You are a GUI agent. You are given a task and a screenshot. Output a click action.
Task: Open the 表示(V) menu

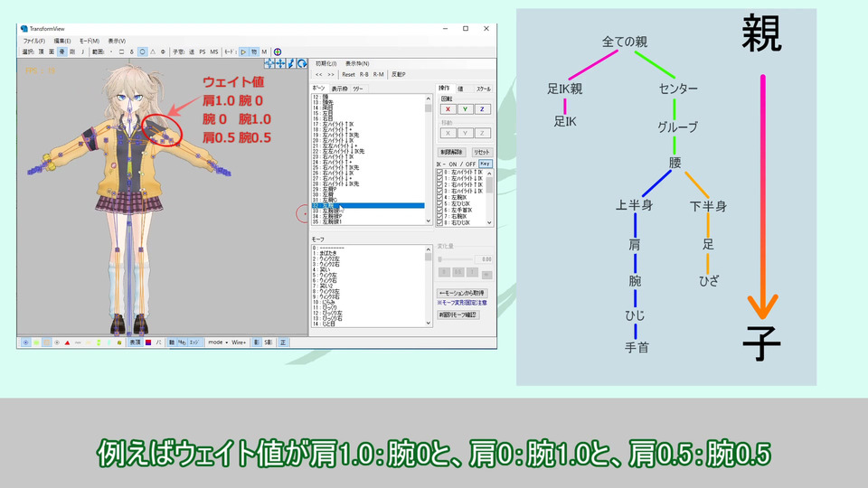[x=117, y=41]
